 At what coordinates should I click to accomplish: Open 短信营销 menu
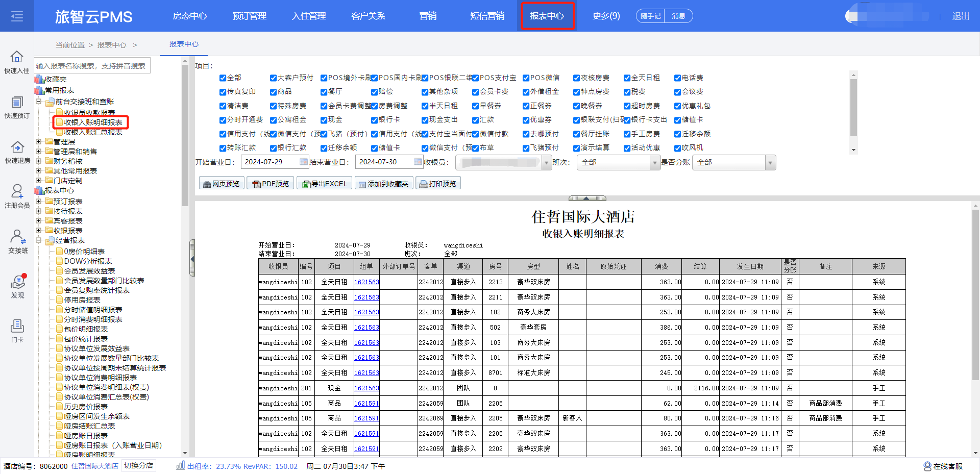(x=487, y=16)
